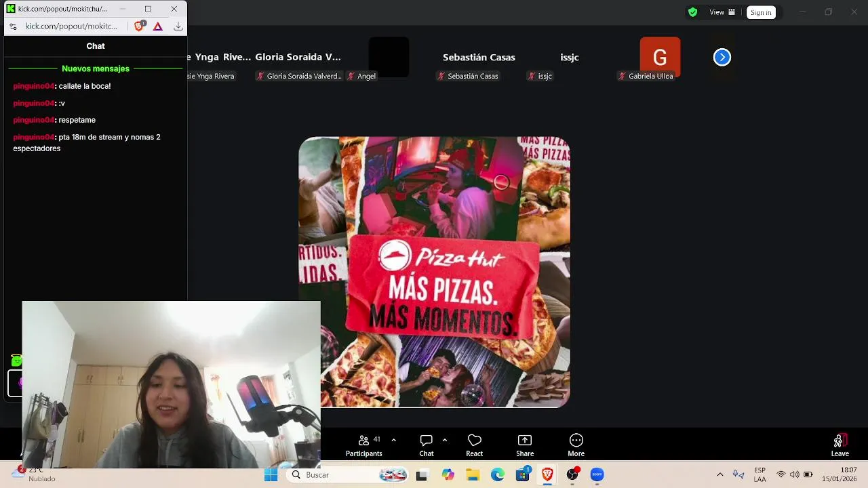The width and height of the screenshot is (868, 488).
Task: Open downloads icon in Kick popout
Action: [178, 26]
